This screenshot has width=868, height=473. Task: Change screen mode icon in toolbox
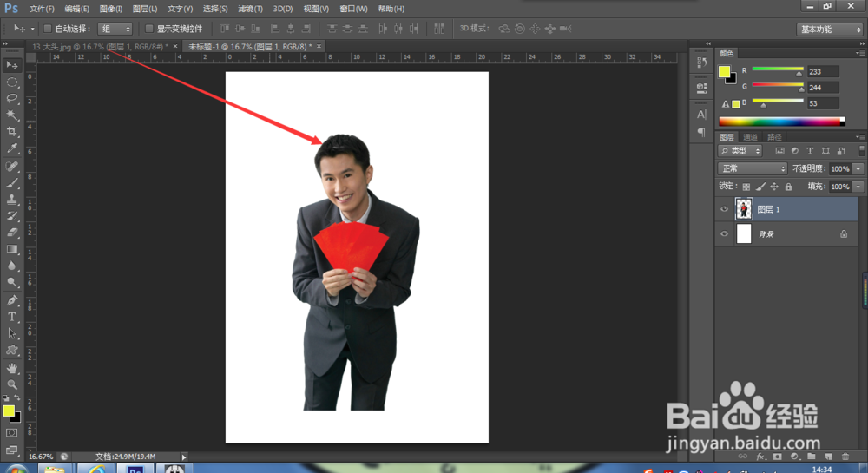[x=11, y=450]
